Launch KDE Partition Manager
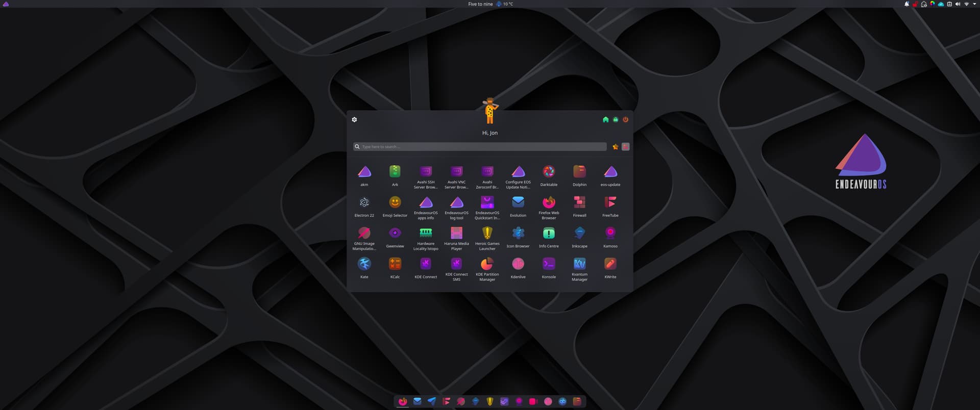Image resolution: width=980 pixels, height=410 pixels. pyautogui.click(x=487, y=269)
